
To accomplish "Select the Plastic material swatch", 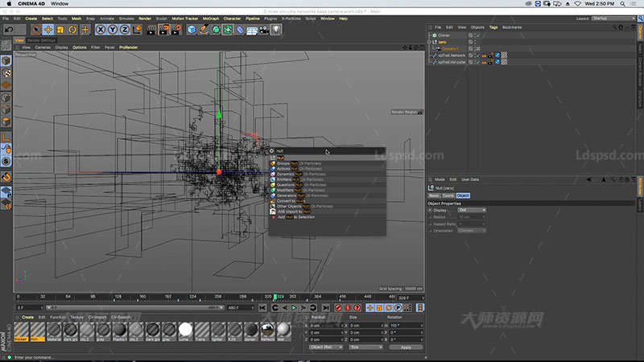I will [x=119, y=331].
